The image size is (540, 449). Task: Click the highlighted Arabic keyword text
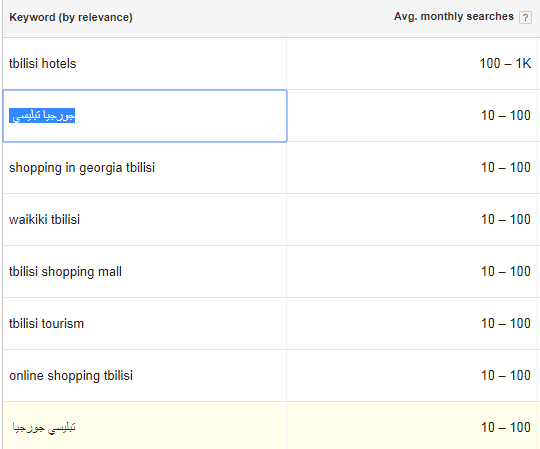[x=42, y=116]
